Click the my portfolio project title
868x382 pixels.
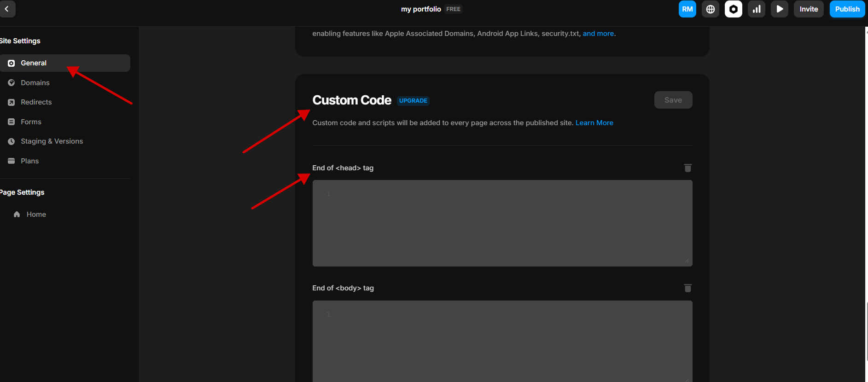(421, 9)
